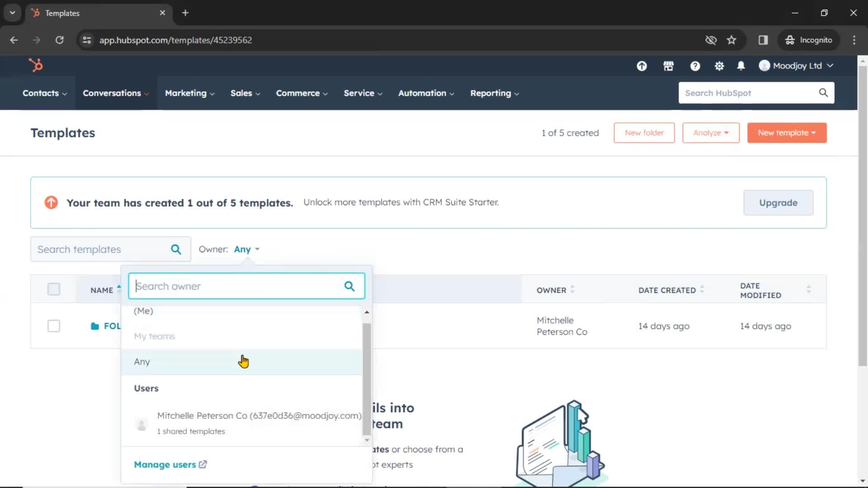Click the owner list scroll-down arrow

click(x=367, y=440)
